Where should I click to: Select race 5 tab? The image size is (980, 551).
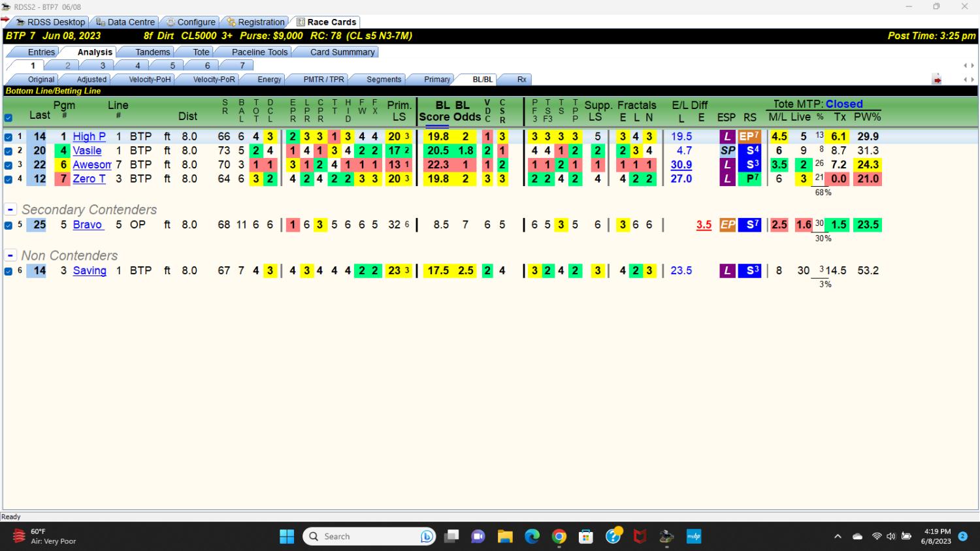tap(172, 66)
